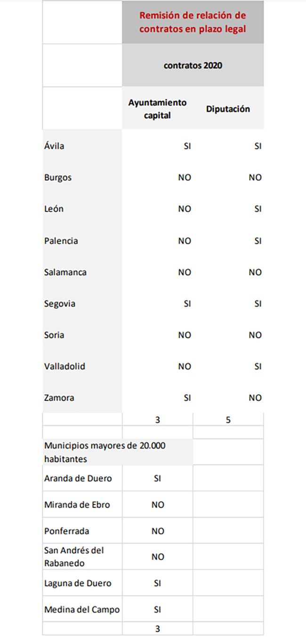Click the 'Segovia' row label
This screenshot has height=644, width=306.
click(60, 304)
